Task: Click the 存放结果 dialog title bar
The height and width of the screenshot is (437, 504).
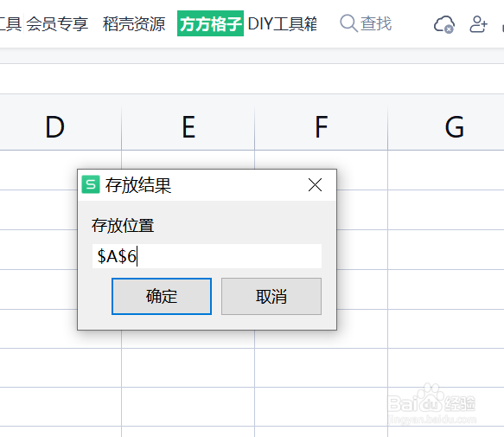Action: point(207,185)
